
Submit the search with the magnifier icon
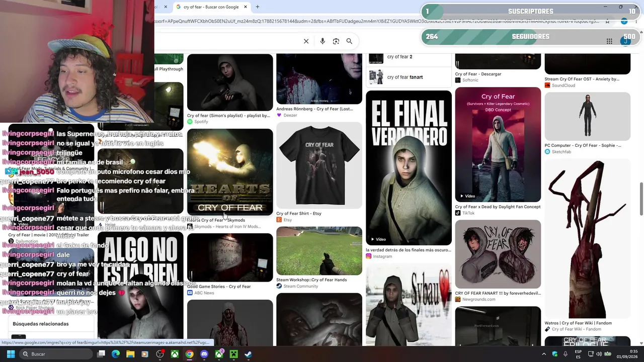(x=349, y=41)
